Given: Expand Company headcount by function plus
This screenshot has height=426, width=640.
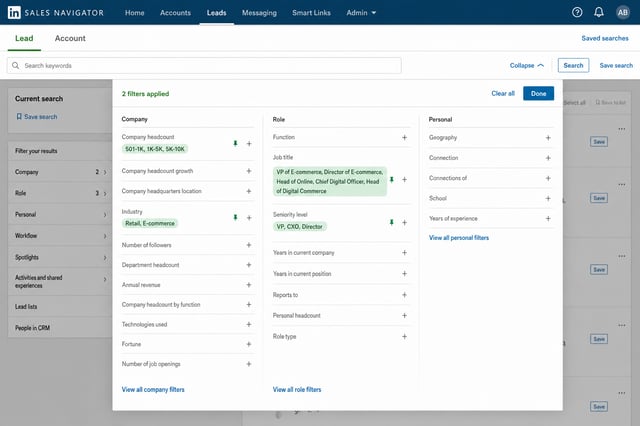Looking at the screenshot, I should click(249, 304).
